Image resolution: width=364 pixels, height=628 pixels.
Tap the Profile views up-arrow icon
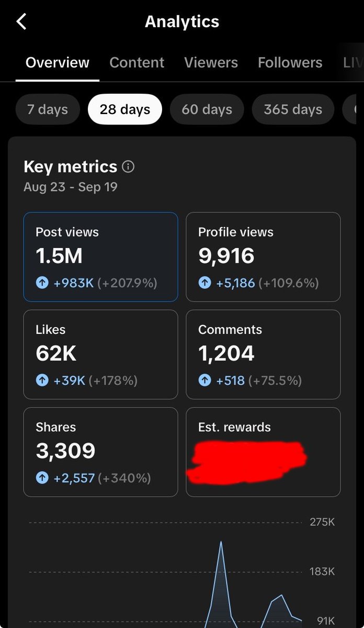204,283
